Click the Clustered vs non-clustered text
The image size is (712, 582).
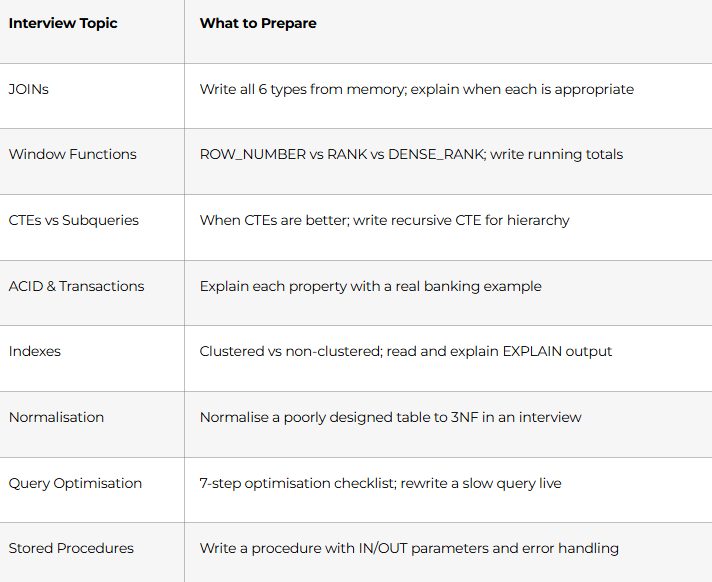pos(290,351)
